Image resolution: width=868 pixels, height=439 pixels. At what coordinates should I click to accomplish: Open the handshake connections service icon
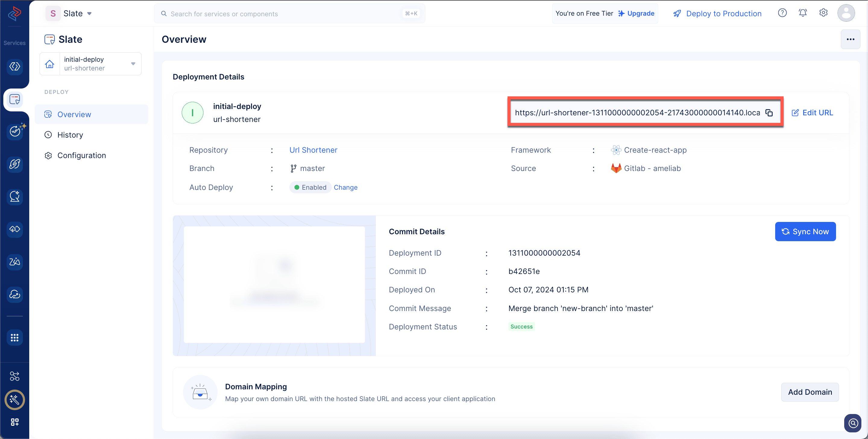click(14, 229)
